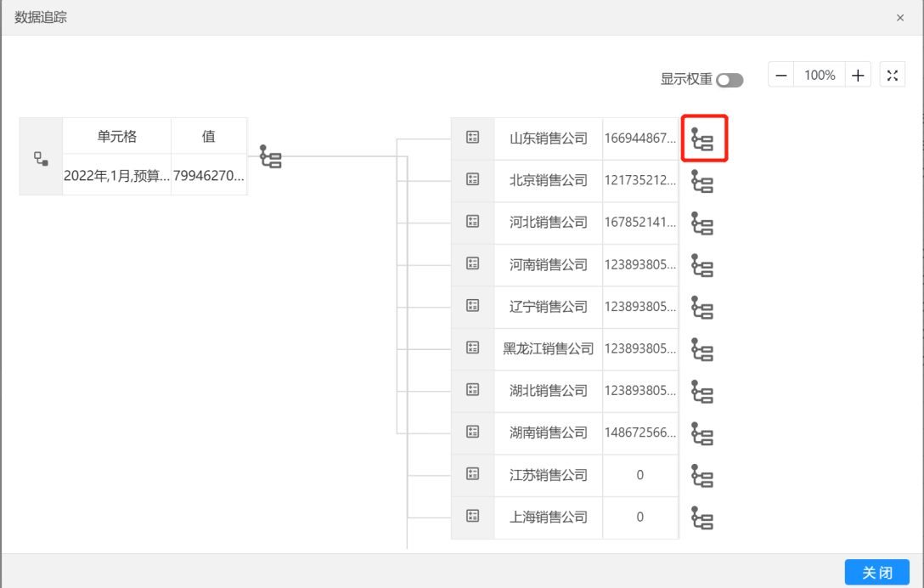924x588 pixels.
Task: Click the form icon left of 湖北销售公司
Action: pyautogui.click(x=473, y=390)
